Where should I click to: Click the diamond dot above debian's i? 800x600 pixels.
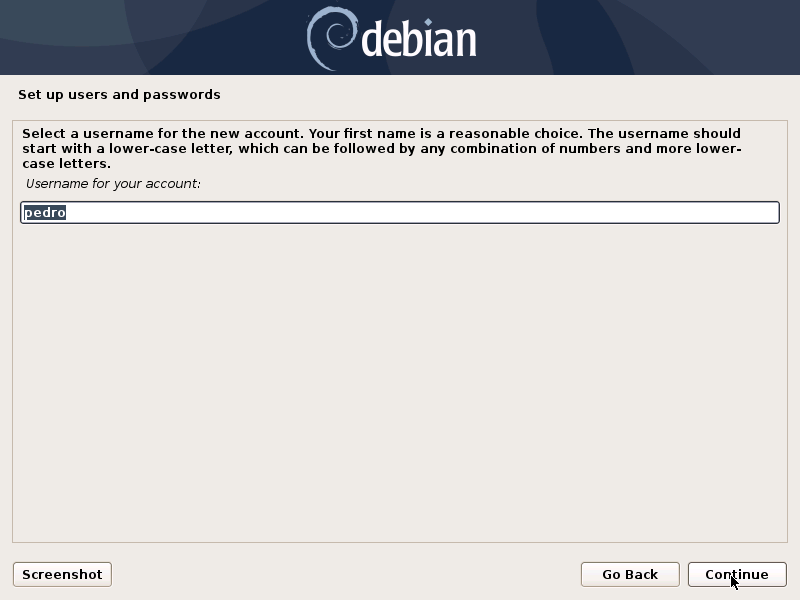[x=428, y=22]
